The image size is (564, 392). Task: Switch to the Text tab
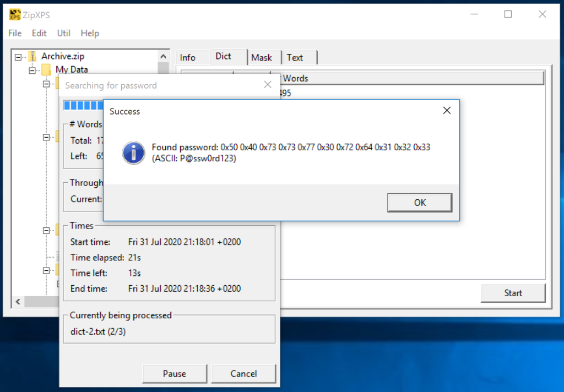296,57
